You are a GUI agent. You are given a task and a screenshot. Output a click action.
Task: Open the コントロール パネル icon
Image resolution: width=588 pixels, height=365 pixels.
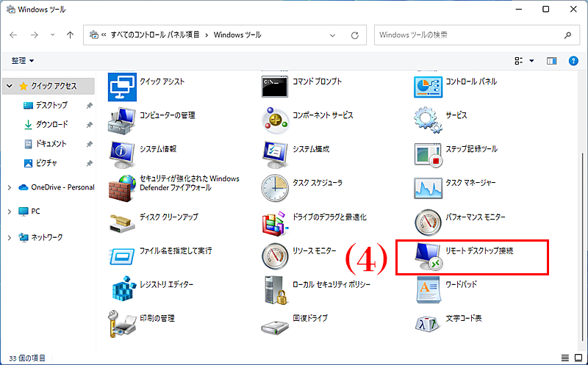(x=428, y=87)
